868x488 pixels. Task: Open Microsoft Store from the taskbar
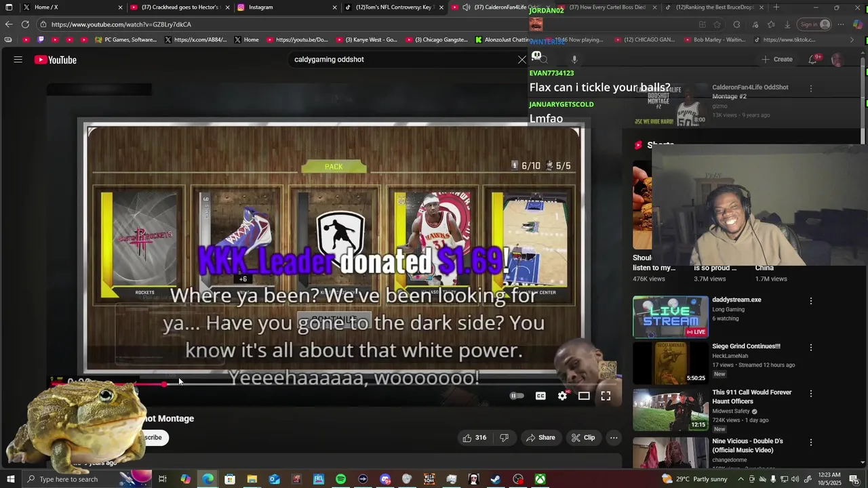pos(230,479)
